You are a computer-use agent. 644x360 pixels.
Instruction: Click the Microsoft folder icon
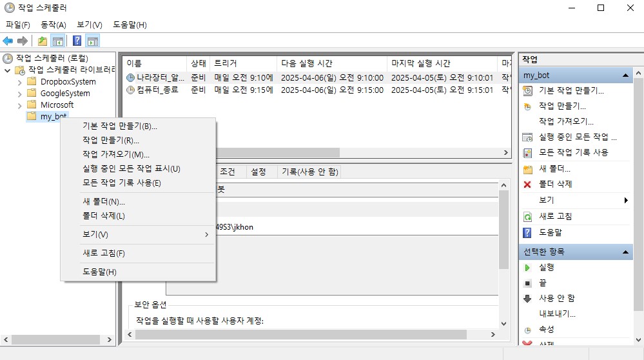click(32, 105)
